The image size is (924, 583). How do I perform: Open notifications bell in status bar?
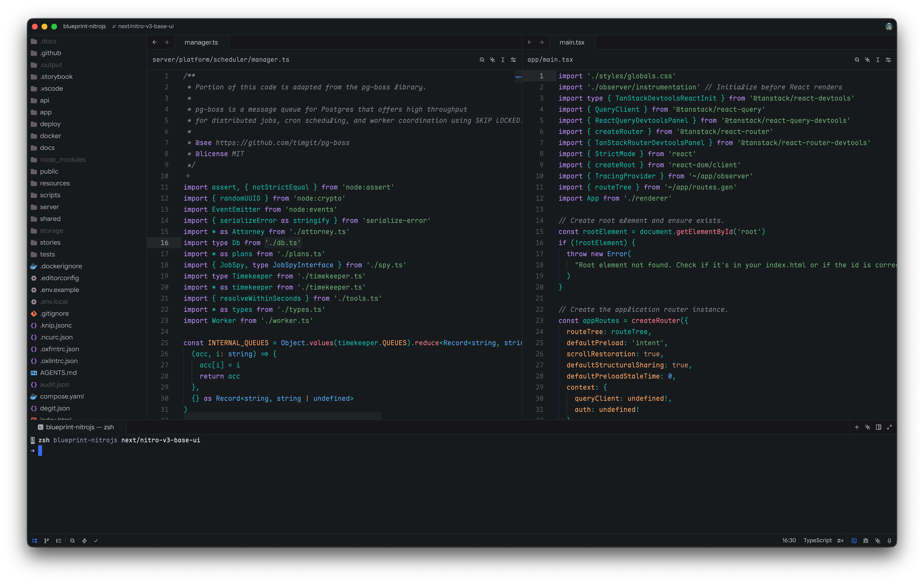coord(889,540)
